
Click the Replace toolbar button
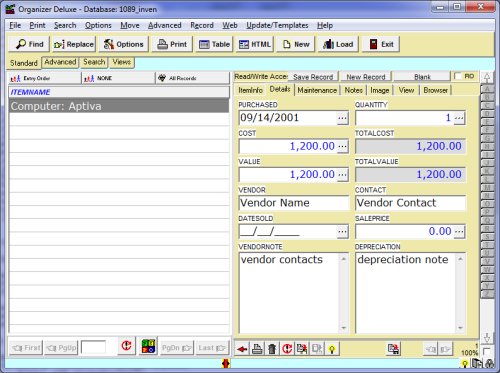click(x=74, y=44)
